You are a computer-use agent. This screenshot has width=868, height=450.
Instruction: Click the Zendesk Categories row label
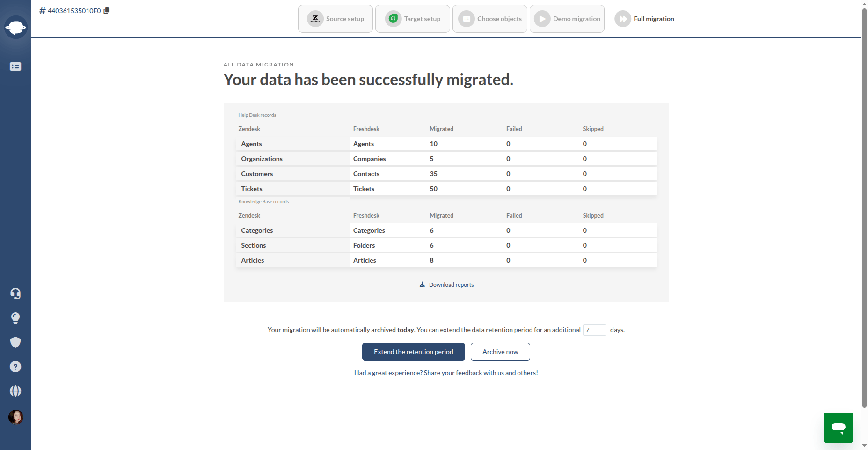coord(257,230)
